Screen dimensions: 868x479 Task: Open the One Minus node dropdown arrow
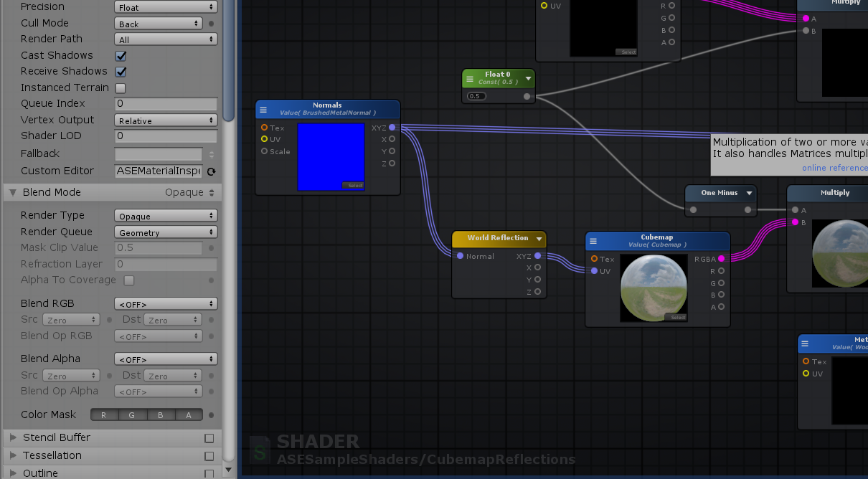(x=749, y=193)
